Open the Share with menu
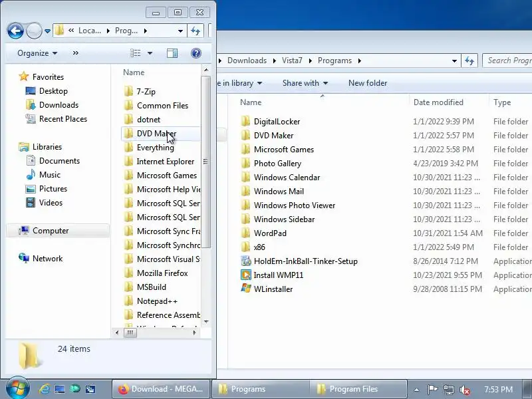 [305, 83]
